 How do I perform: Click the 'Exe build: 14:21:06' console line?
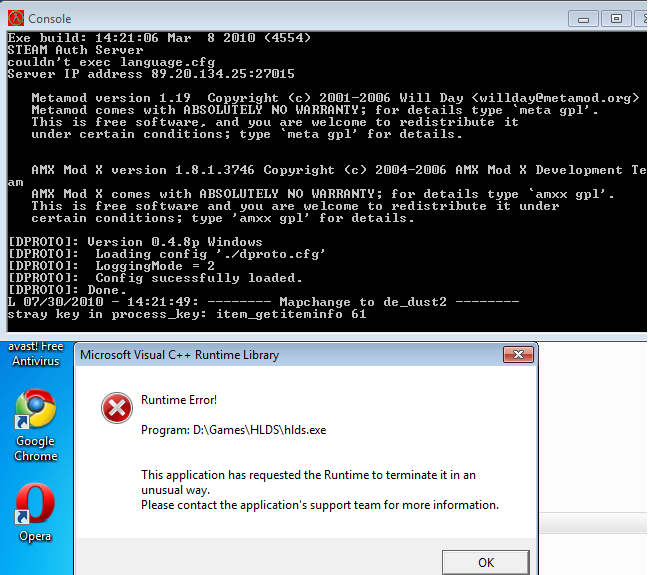[159, 38]
